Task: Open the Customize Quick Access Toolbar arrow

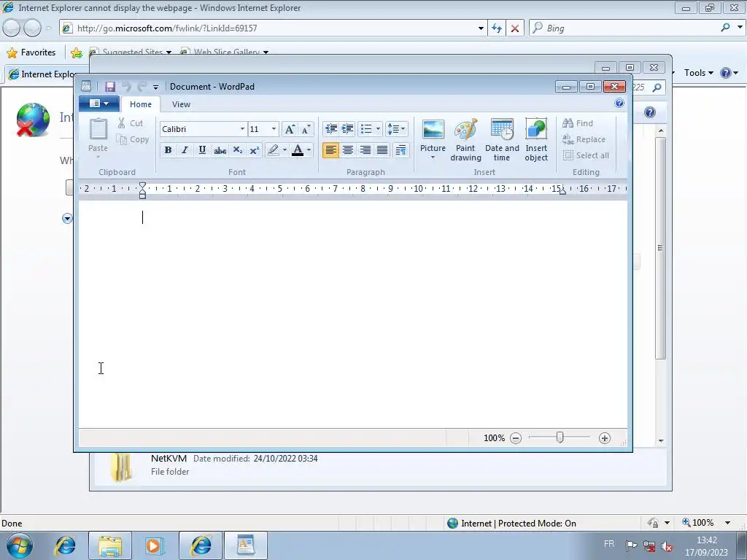Action: click(155, 87)
